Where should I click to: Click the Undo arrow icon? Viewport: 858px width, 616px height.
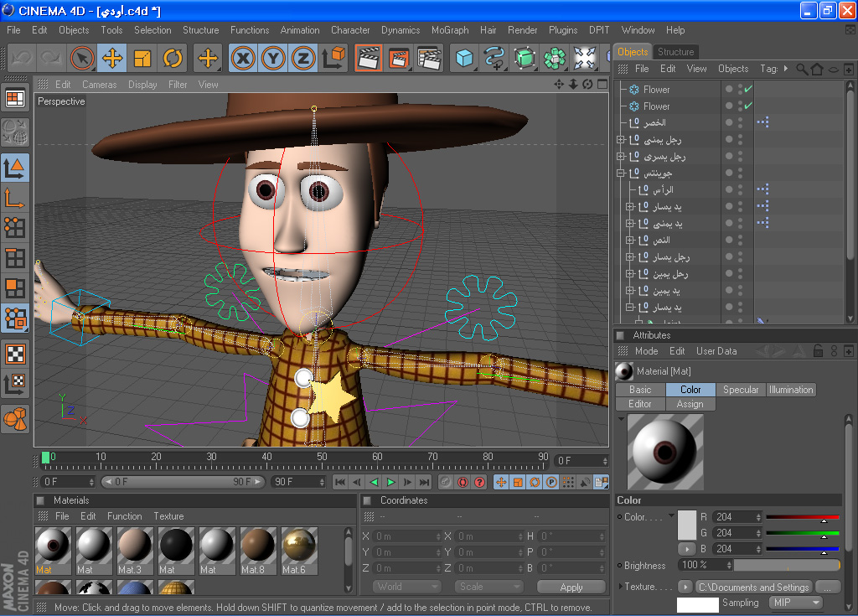22,58
